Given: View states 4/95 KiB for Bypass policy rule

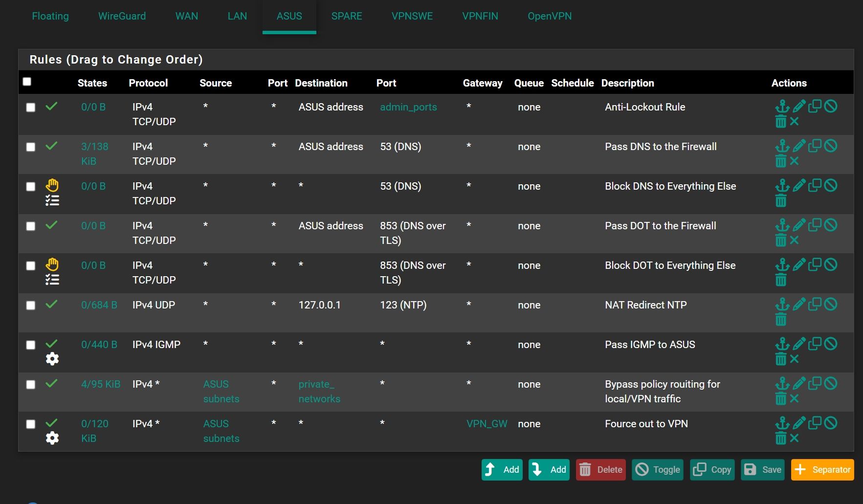Looking at the screenshot, I should [x=101, y=384].
